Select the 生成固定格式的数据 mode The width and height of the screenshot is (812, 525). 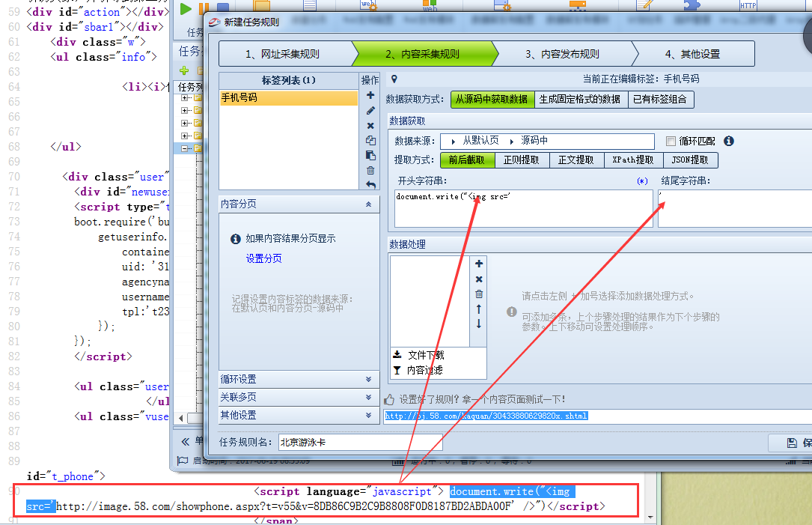click(581, 100)
